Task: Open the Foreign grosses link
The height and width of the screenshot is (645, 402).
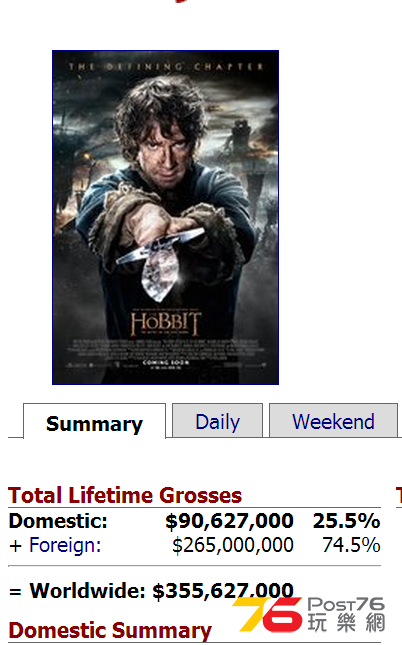Action: pos(65,545)
